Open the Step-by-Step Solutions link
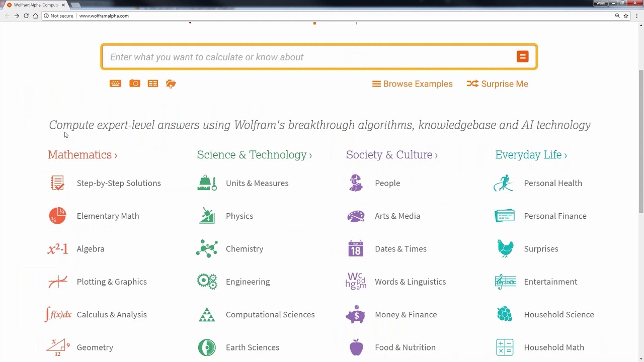Screen dimensions: 644x362 pyautogui.click(x=119, y=183)
